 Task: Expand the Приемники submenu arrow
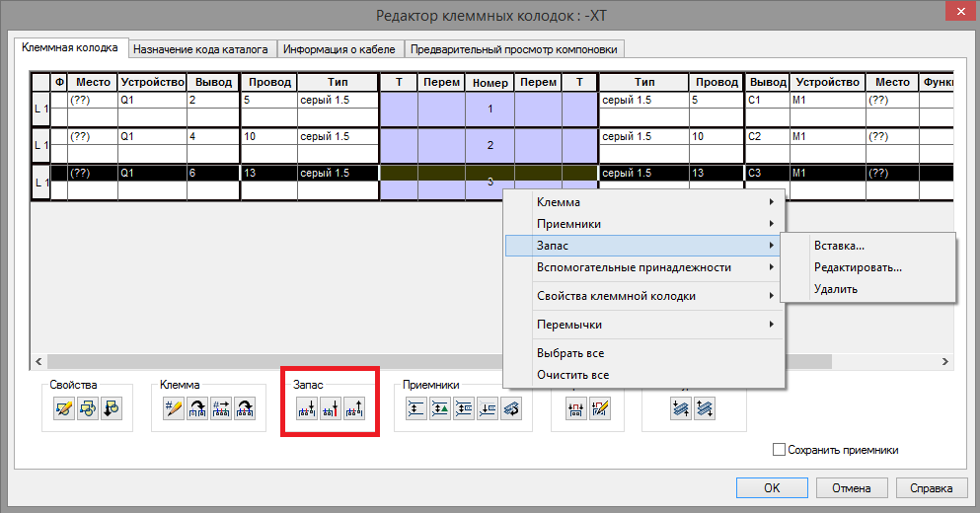(771, 224)
